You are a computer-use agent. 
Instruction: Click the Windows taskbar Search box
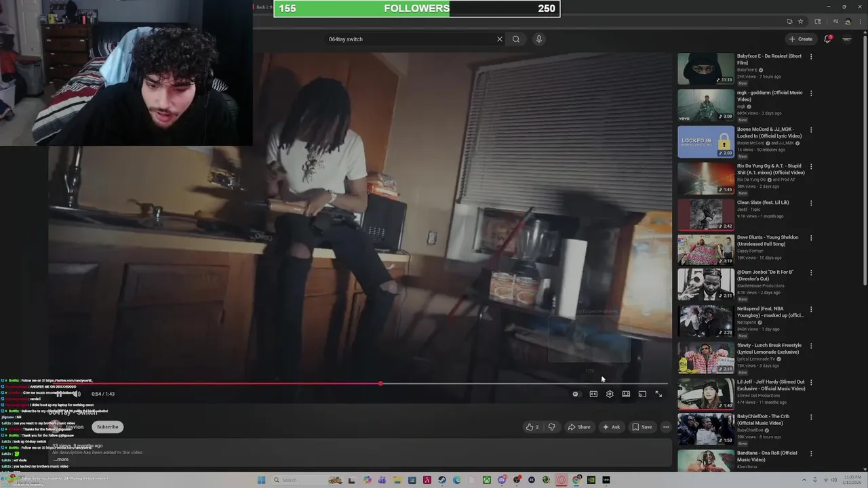308,480
